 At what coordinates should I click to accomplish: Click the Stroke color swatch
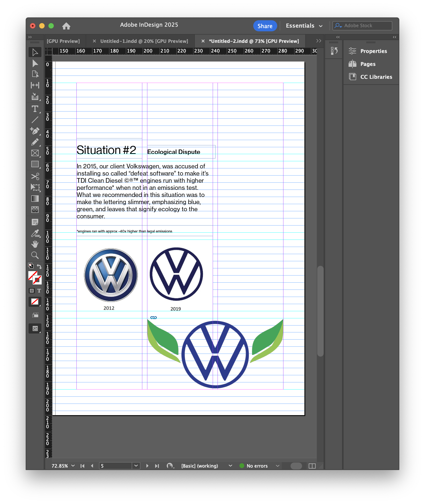pyautogui.click(x=37, y=280)
